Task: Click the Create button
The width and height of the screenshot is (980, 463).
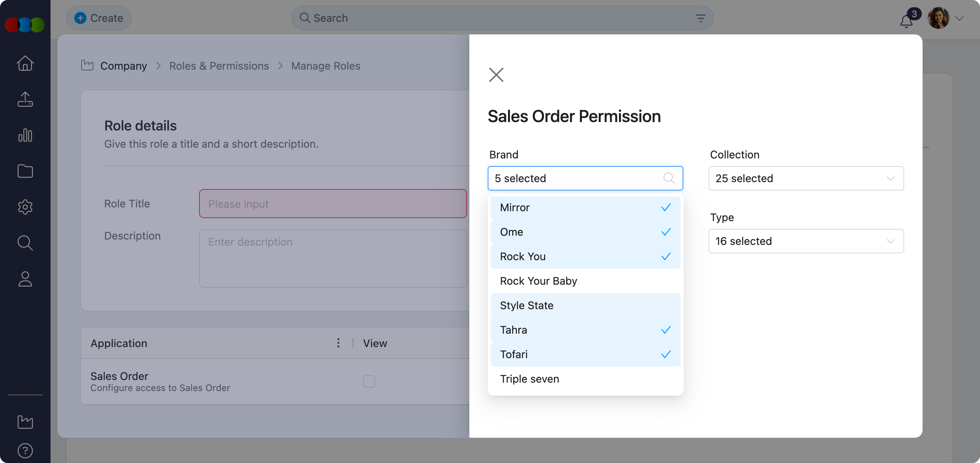Action: 98,18
